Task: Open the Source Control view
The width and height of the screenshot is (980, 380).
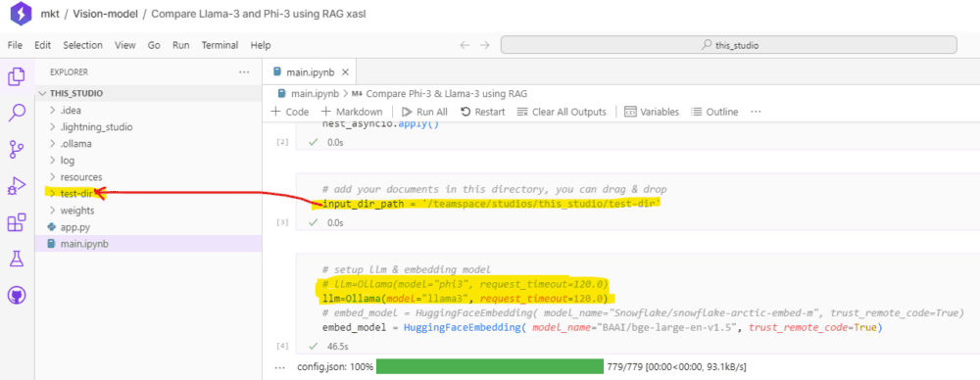Action: pos(17,150)
